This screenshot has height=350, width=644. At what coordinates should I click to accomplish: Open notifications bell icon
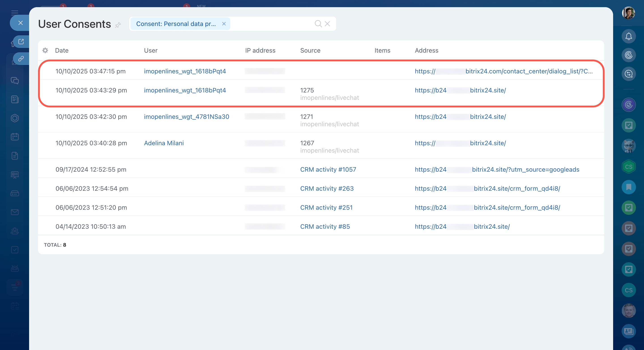pos(629,36)
